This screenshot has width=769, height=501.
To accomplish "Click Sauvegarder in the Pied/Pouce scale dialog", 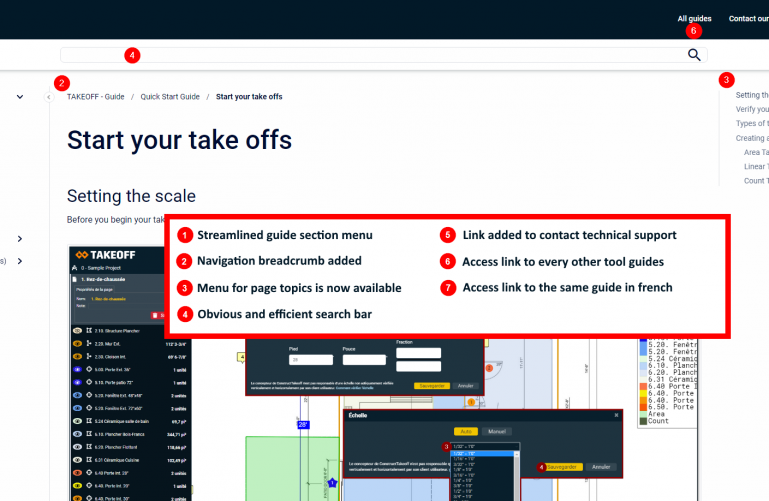I will tap(432, 386).
